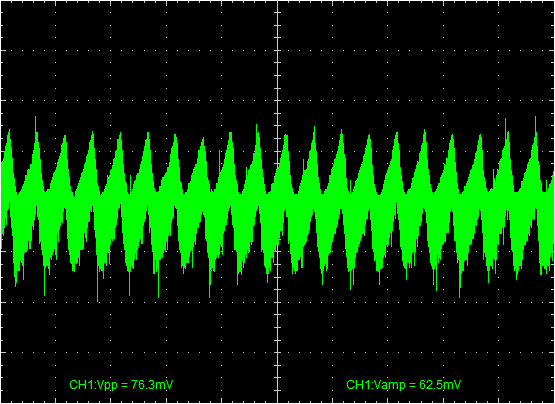Click the deepest negative spike left of center

point(98,300)
